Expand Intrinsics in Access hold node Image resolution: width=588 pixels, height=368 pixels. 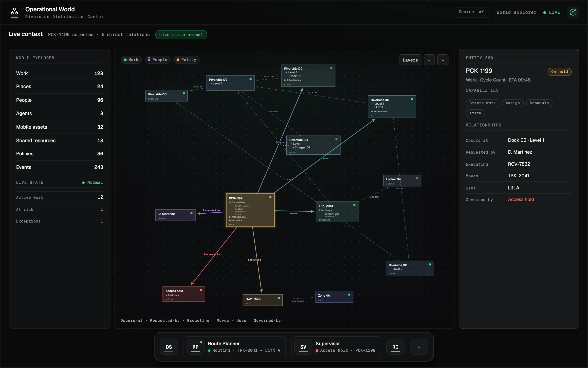tap(172, 295)
